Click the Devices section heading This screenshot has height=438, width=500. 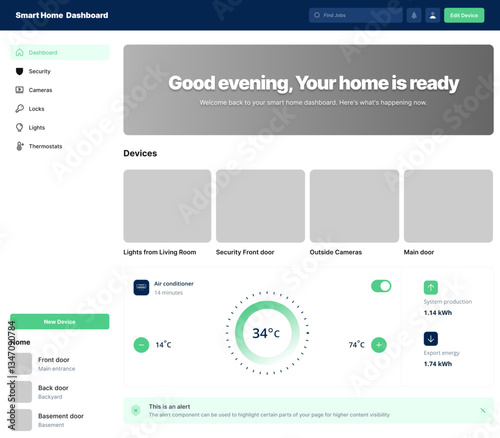140,153
